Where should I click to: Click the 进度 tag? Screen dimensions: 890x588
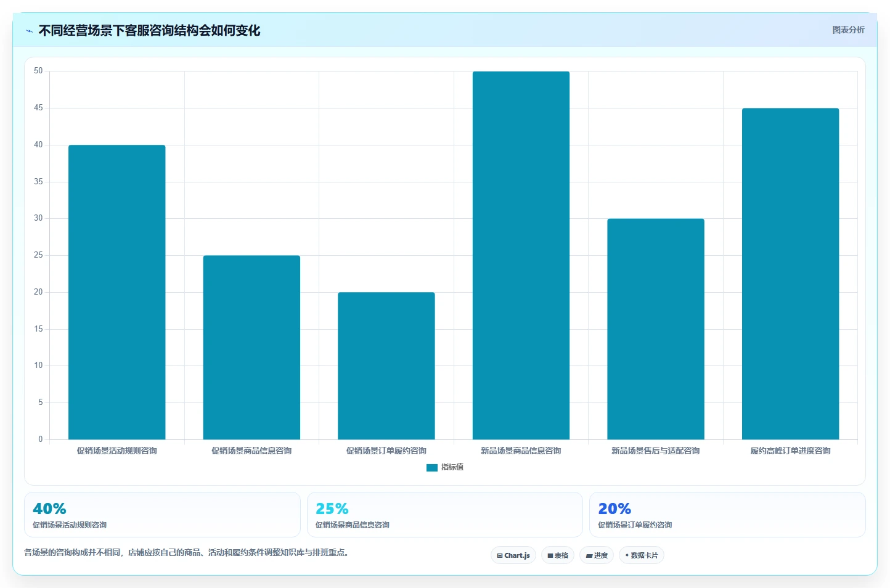click(x=597, y=555)
